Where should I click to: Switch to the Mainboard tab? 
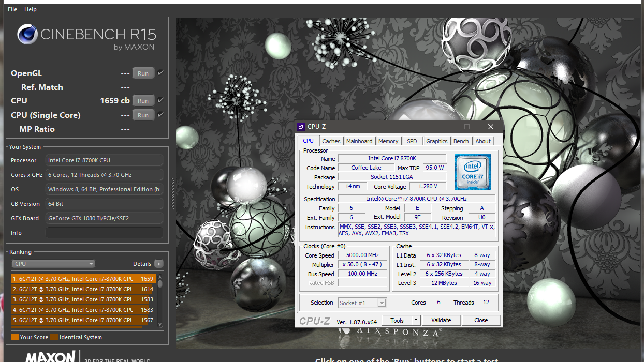coord(359,141)
